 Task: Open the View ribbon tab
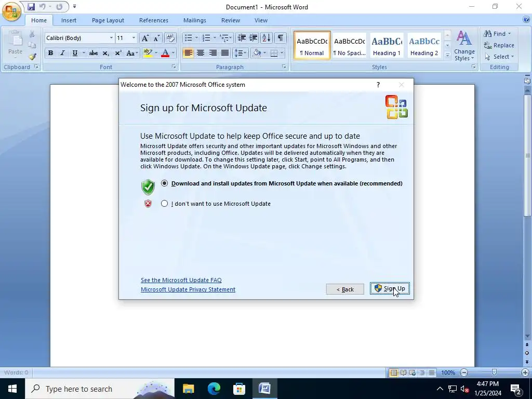coord(261,20)
